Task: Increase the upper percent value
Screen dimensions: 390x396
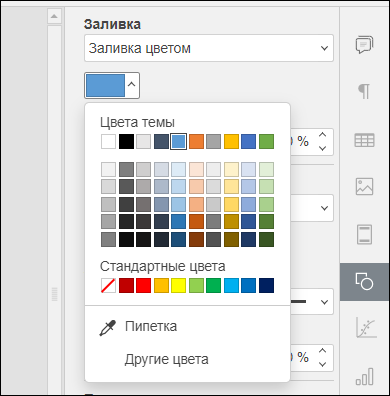Action: click(322, 135)
